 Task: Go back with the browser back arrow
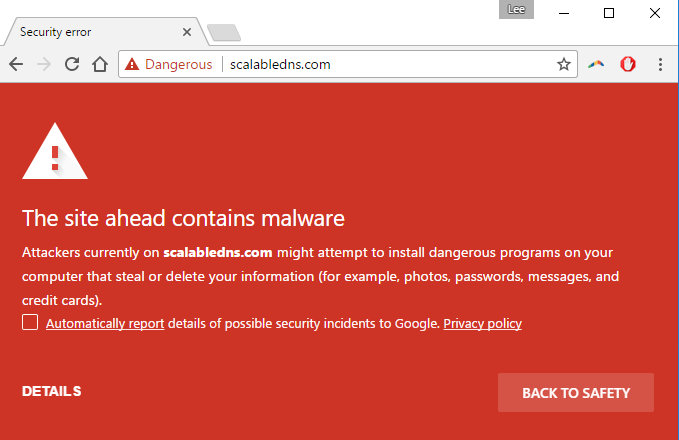tap(16, 64)
